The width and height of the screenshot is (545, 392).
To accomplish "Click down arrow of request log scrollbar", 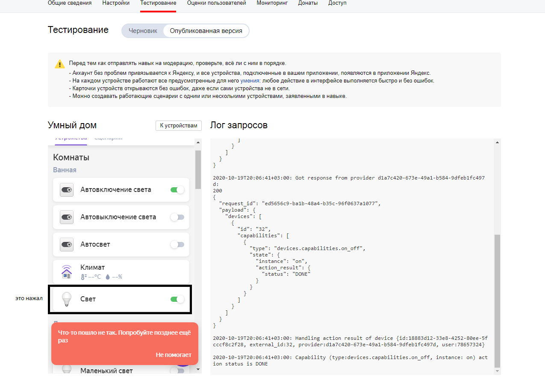I will pyautogui.click(x=497, y=371).
